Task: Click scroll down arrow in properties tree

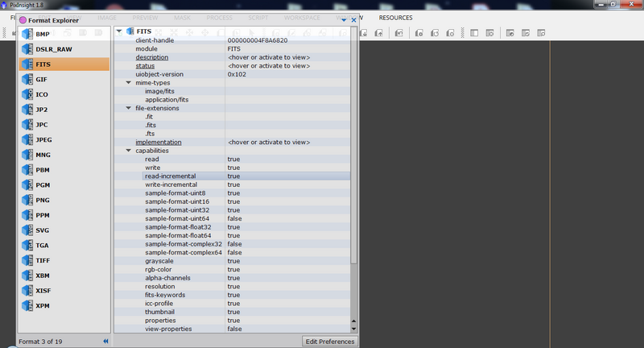Action: click(353, 329)
